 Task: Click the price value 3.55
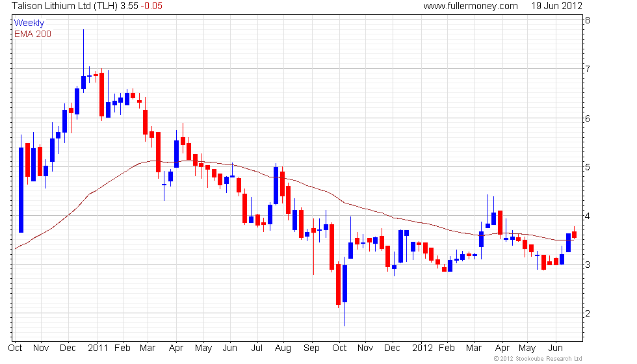coord(129,6)
